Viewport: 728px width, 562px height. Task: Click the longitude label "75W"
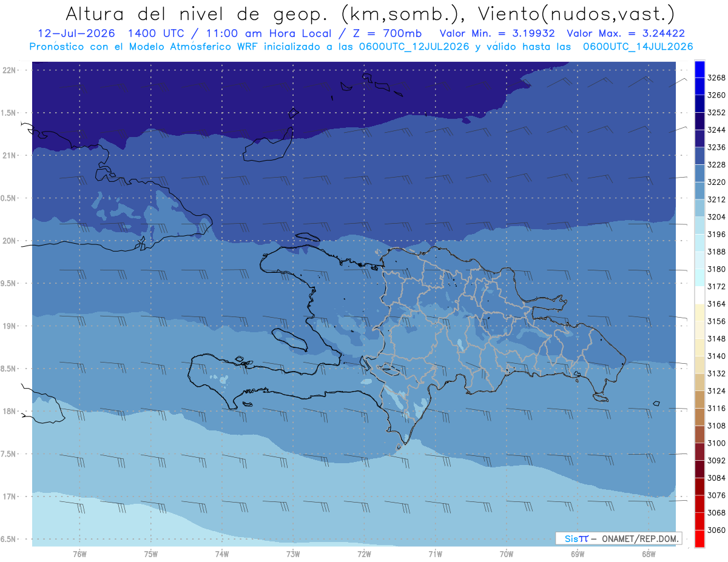pos(151,554)
